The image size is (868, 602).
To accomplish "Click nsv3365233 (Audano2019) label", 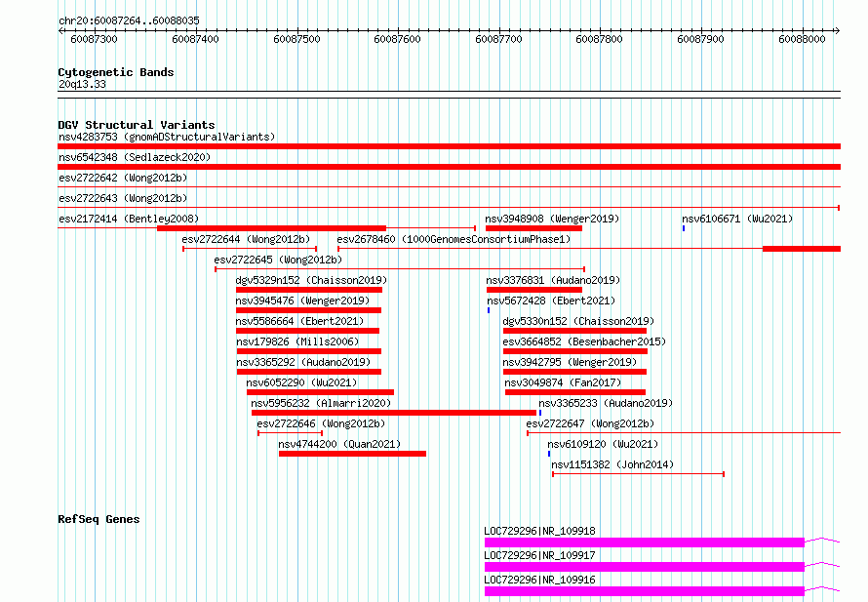I will tap(606, 403).
